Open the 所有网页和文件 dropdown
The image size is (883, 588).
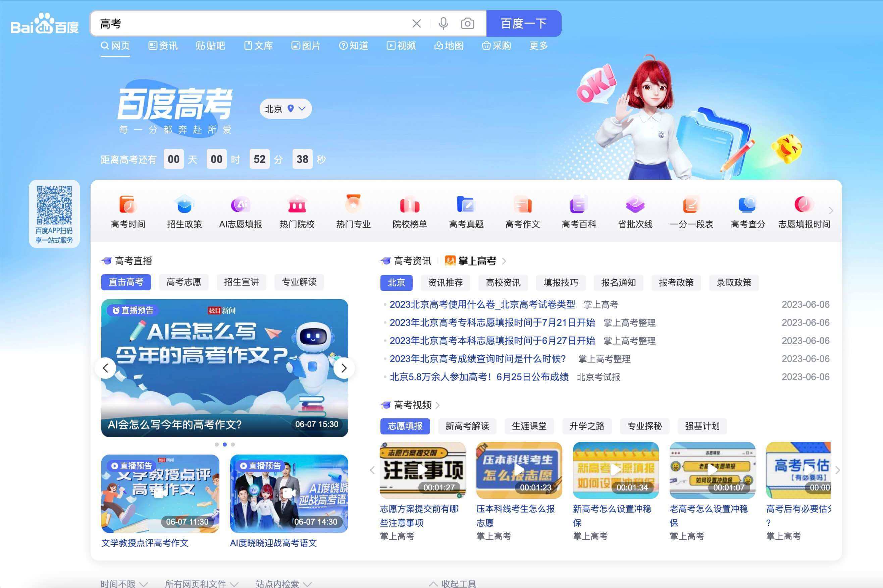202,584
